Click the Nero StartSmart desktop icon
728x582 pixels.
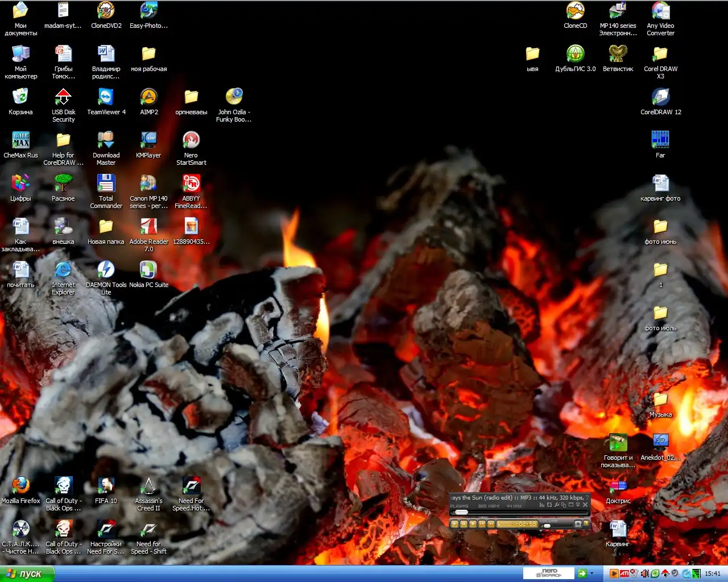pyautogui.click(x=191, y=140)
